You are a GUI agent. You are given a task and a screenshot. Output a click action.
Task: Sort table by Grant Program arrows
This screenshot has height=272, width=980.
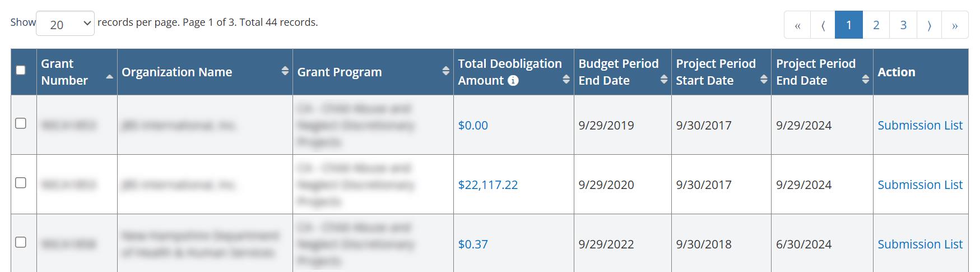(445, 71)
